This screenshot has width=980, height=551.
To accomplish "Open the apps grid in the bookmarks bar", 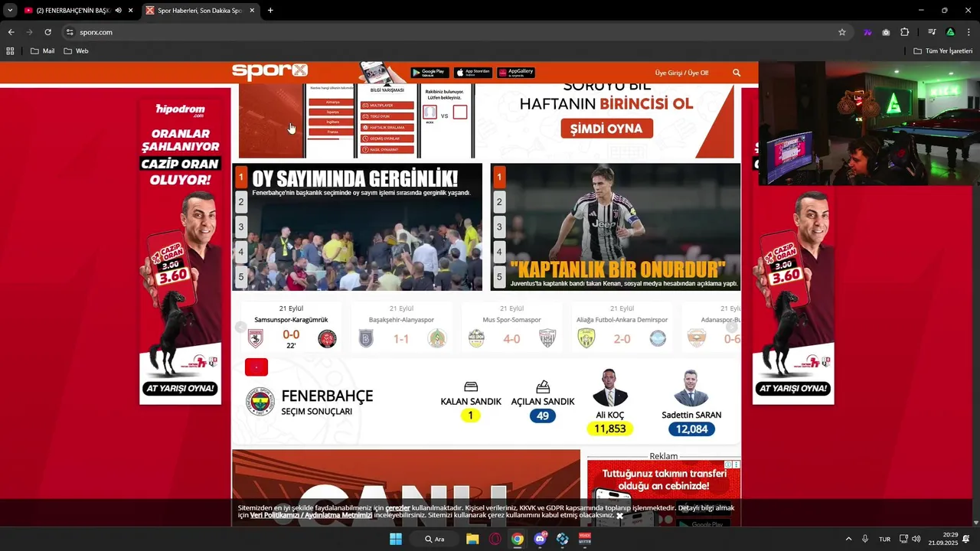I will pos(10,51).
